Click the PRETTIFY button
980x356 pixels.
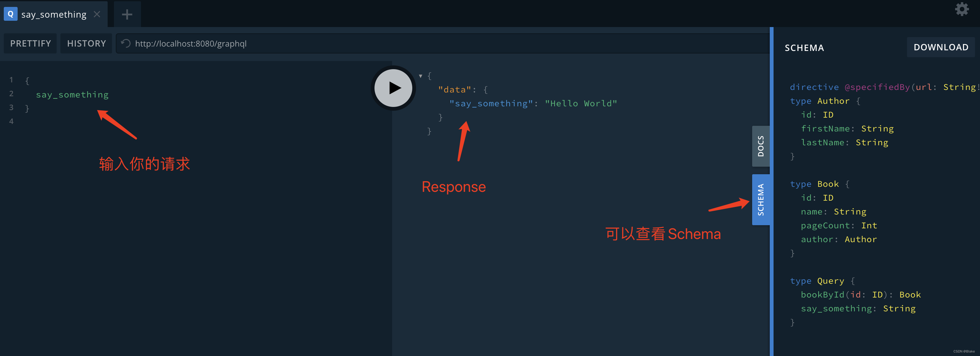click(30, 43)
